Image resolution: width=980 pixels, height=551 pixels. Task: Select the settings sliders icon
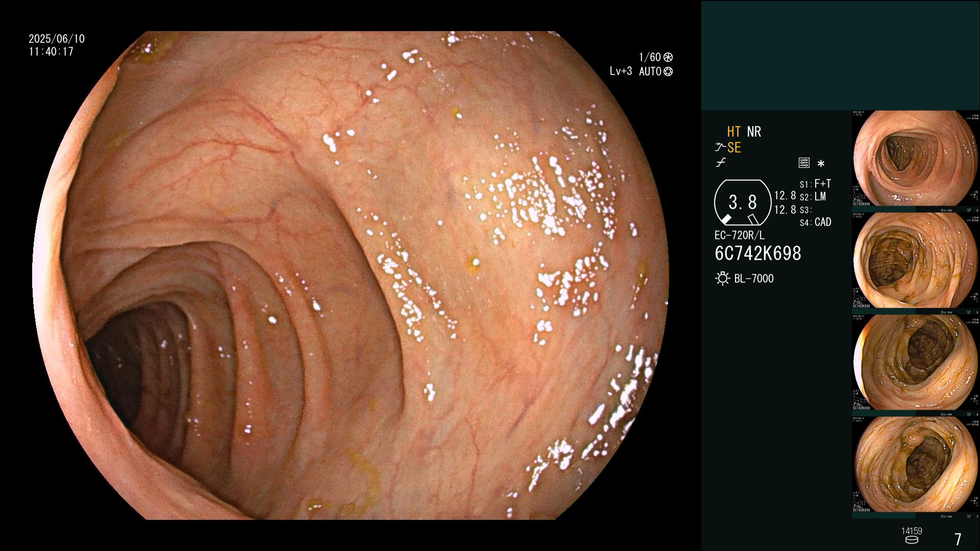point(804,163)
